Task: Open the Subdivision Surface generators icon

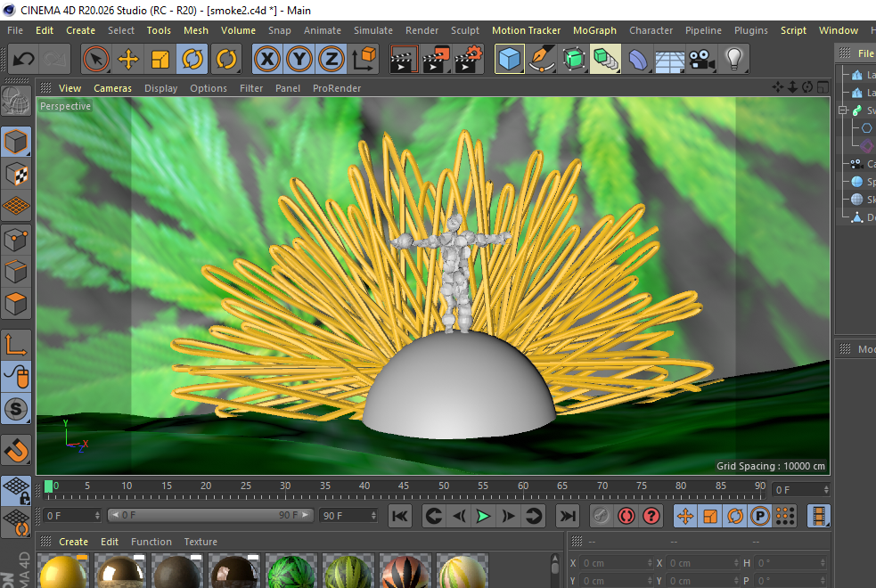Action: tap(574, 59)
